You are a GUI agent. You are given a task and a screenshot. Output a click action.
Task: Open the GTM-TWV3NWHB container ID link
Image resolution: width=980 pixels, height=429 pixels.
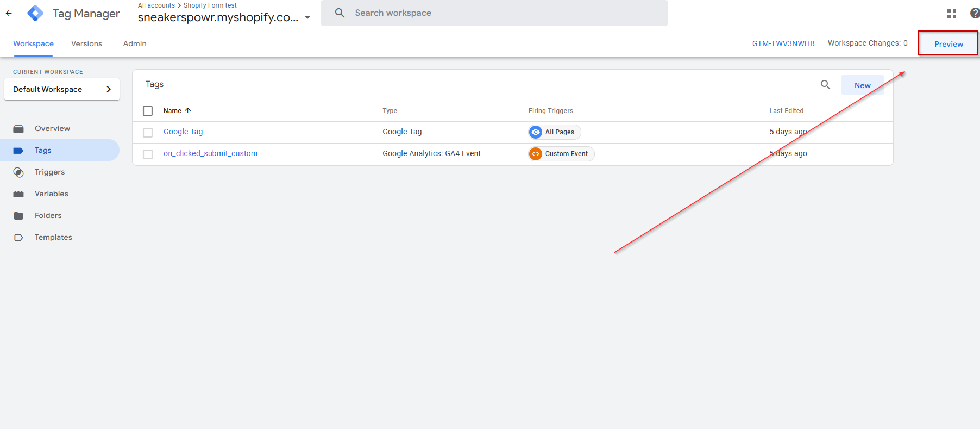pyautogui.click(x=783, y=43)
